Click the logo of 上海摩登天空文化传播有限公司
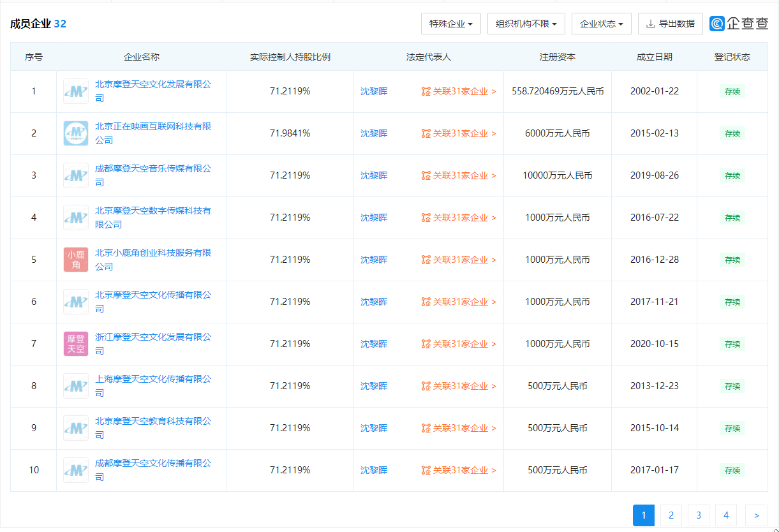This screenshot has height=532, width=779. [76, 386]
